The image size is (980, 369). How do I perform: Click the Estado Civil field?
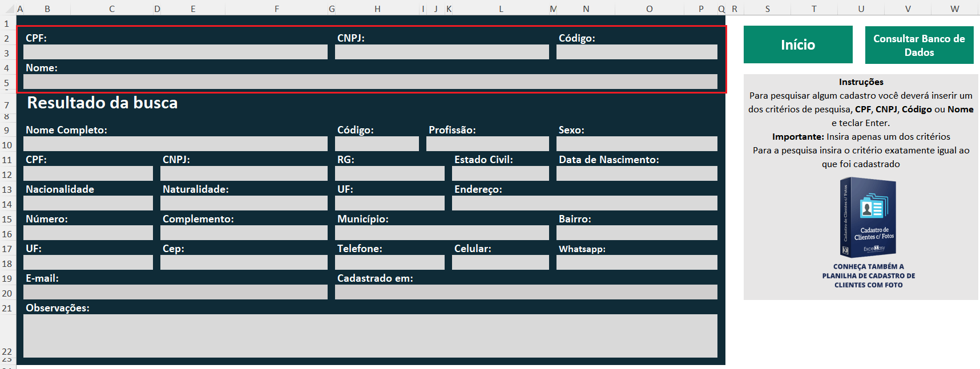point(500,173)
